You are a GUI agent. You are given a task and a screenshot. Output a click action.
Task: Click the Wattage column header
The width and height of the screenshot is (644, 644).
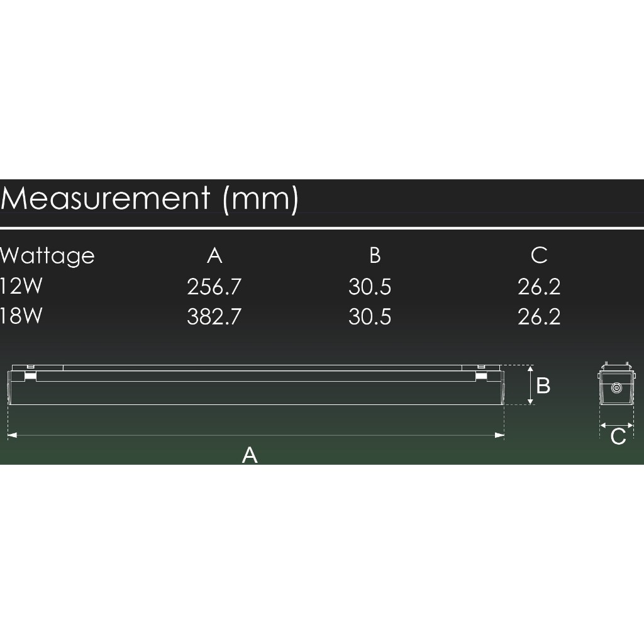[47, 256]
